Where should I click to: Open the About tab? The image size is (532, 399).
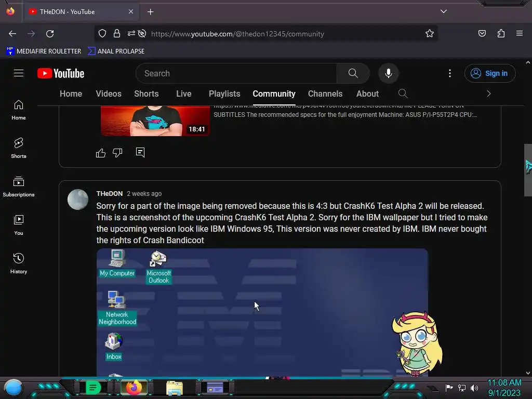[367, 94]
